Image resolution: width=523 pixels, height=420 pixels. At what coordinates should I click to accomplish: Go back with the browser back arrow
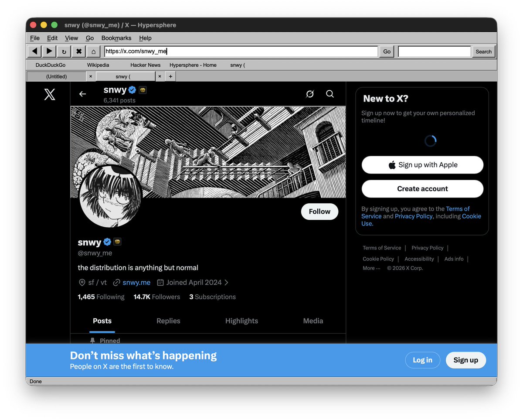coord(34,51)
